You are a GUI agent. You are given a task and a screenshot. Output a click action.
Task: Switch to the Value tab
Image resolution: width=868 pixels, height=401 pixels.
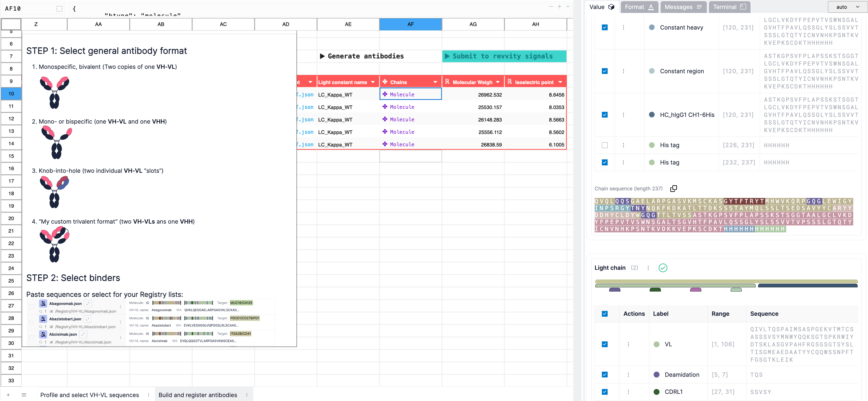tap(602, 7)
